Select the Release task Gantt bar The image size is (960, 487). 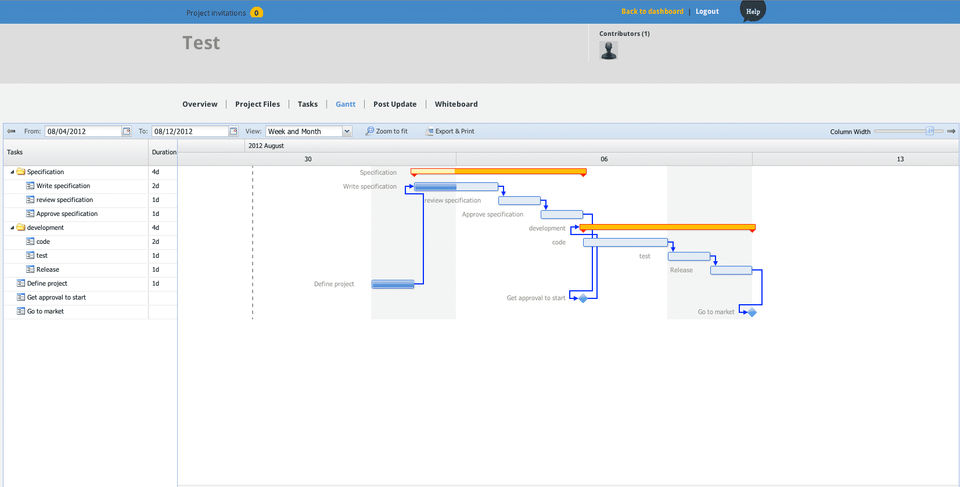[x=731, y=270]
